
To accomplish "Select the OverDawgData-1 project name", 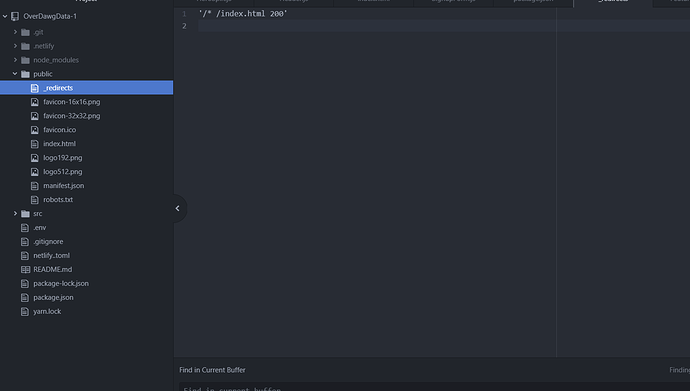I will click(50, 16).
